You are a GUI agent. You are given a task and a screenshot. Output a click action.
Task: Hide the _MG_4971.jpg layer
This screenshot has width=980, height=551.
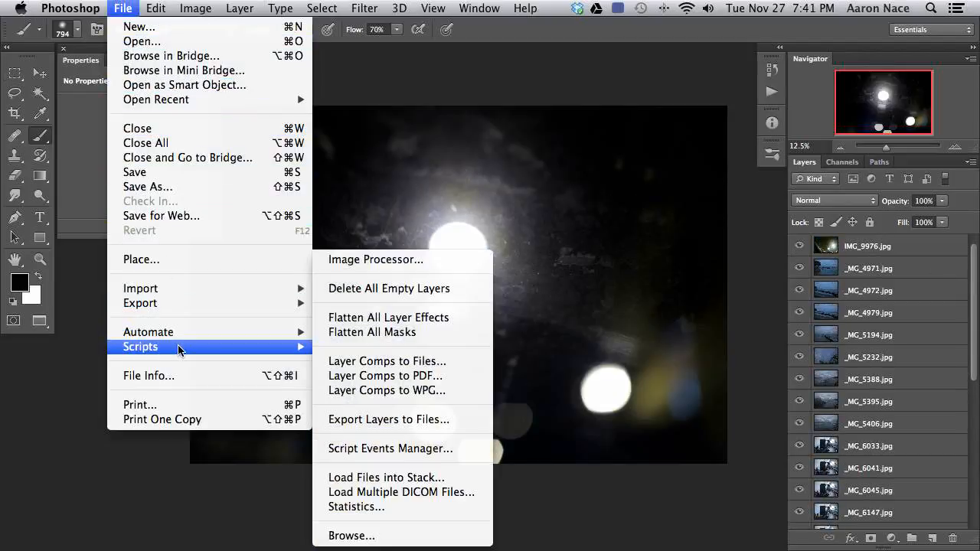click(x=799, y=268)
